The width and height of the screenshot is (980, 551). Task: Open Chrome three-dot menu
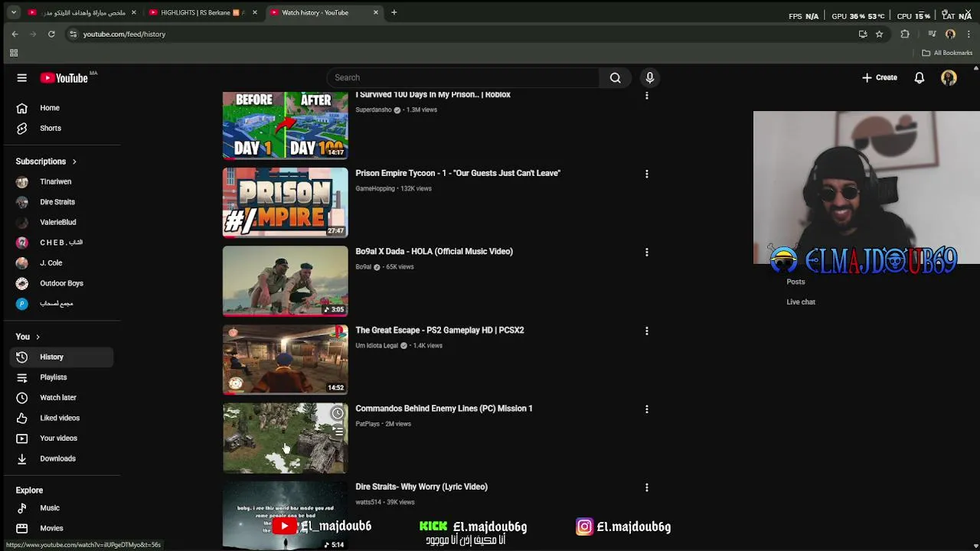(969, 34)
